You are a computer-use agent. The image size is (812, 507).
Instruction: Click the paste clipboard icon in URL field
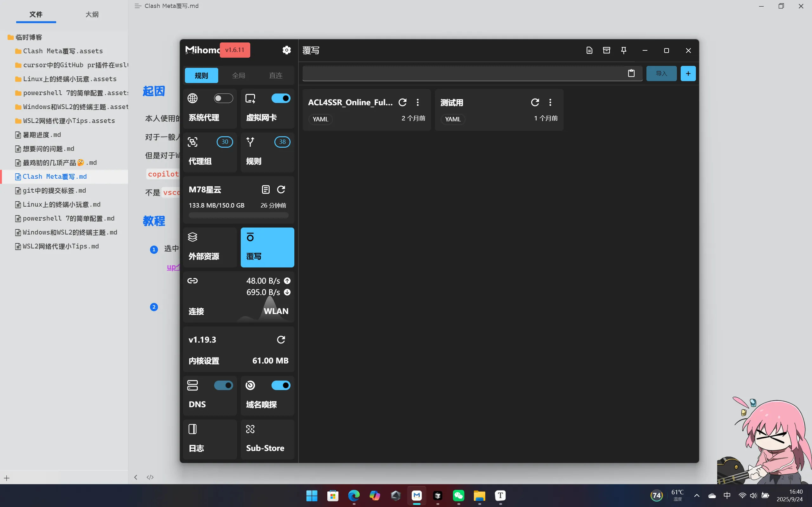pyautogui.click(x=631, y=73)
